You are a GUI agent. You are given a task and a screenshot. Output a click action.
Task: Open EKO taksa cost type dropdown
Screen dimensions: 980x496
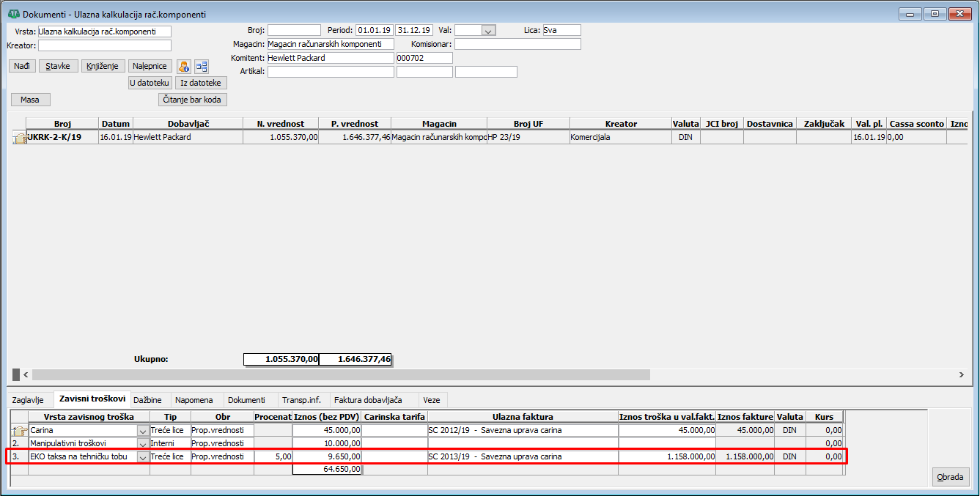coord(142,457)
